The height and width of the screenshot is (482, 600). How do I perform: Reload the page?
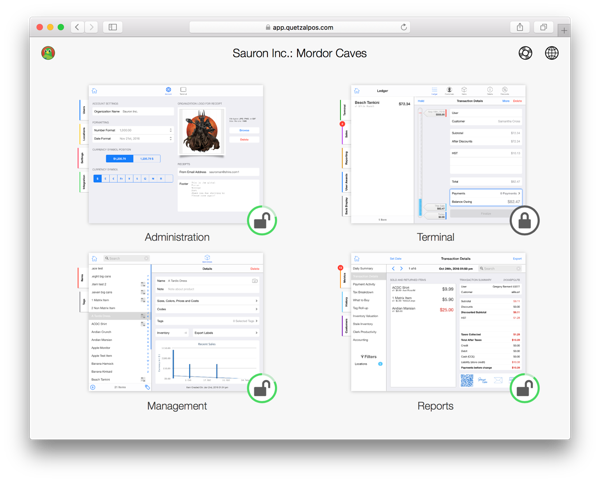403,27
